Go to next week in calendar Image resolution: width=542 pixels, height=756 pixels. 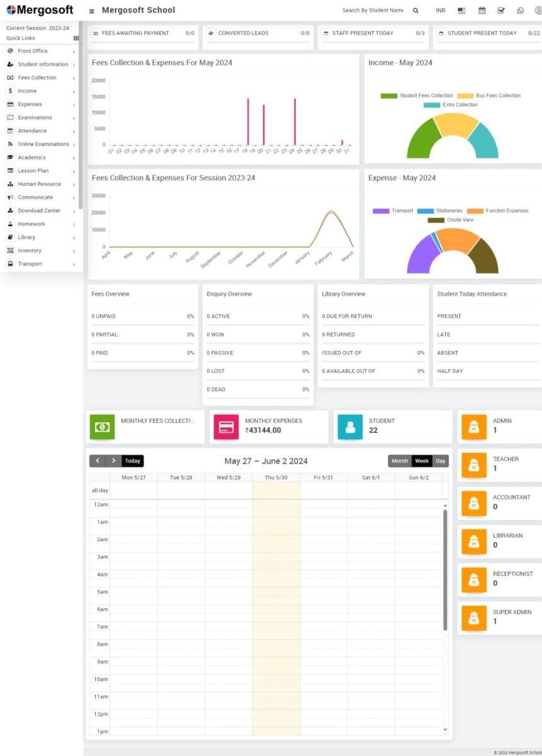coord(113,461)
